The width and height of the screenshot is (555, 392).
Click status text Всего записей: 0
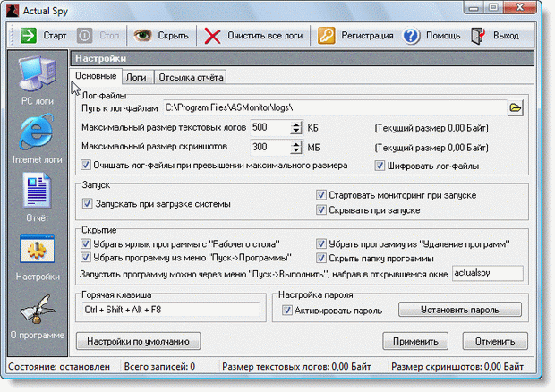(x=159, y=367)
